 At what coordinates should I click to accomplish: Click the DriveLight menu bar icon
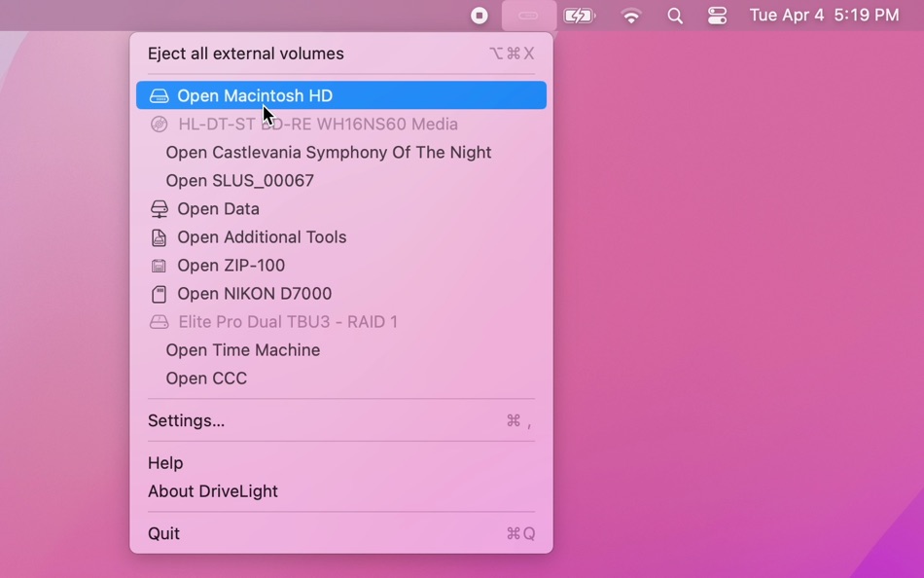click(528, 16)
